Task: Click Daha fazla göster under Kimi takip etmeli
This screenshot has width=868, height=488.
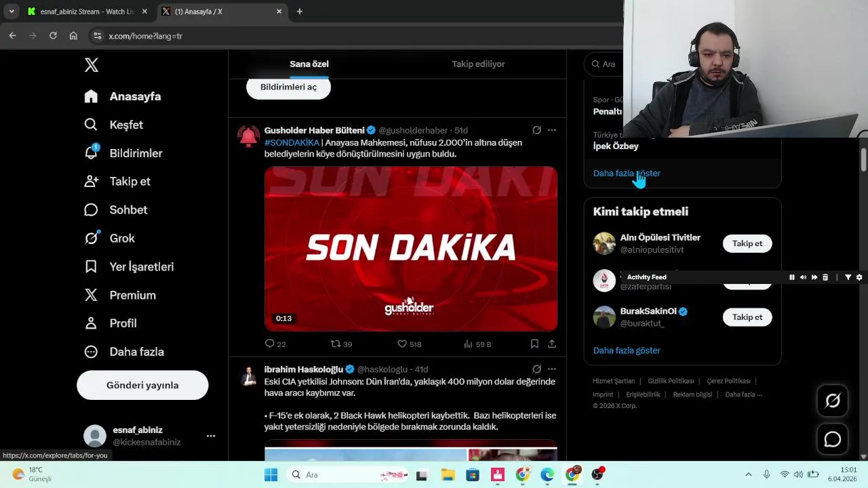Action: [627, 350]
